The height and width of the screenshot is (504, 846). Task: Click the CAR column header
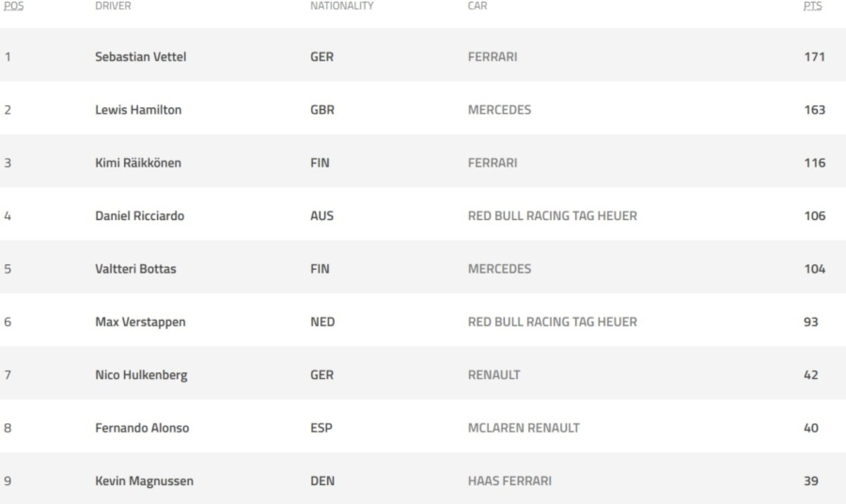[477, 6]
